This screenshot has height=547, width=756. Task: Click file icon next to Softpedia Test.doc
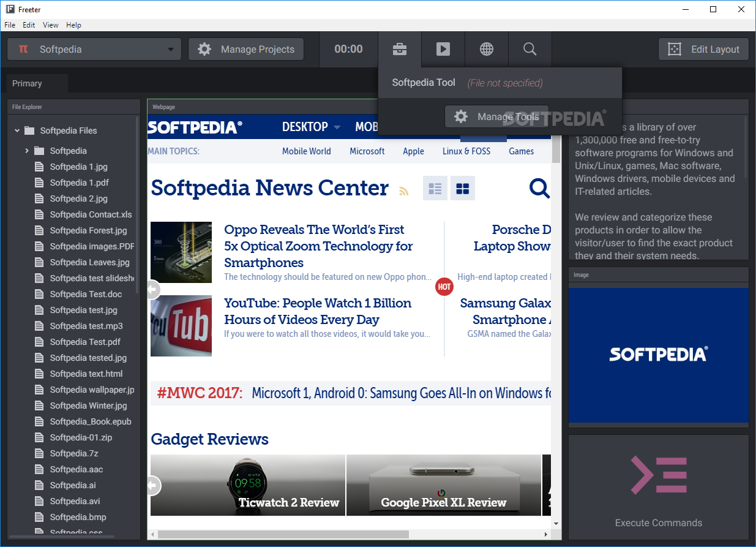click(x=39, y=294)
